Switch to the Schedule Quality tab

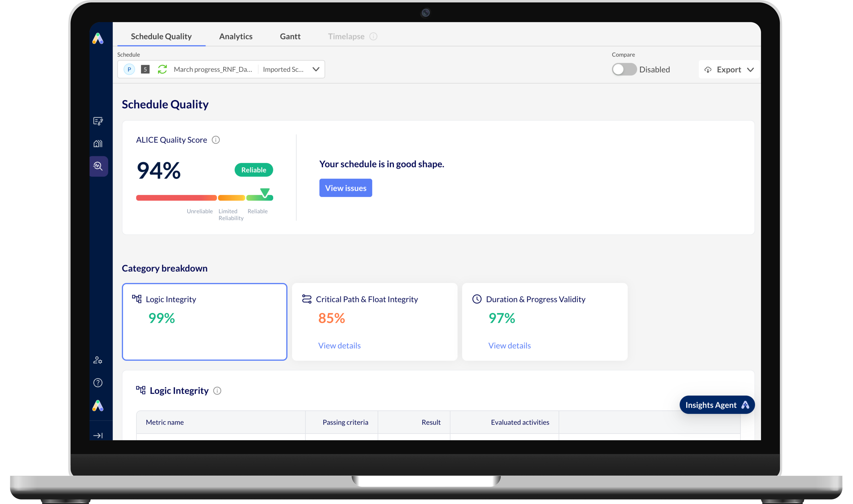pos(161,36)
